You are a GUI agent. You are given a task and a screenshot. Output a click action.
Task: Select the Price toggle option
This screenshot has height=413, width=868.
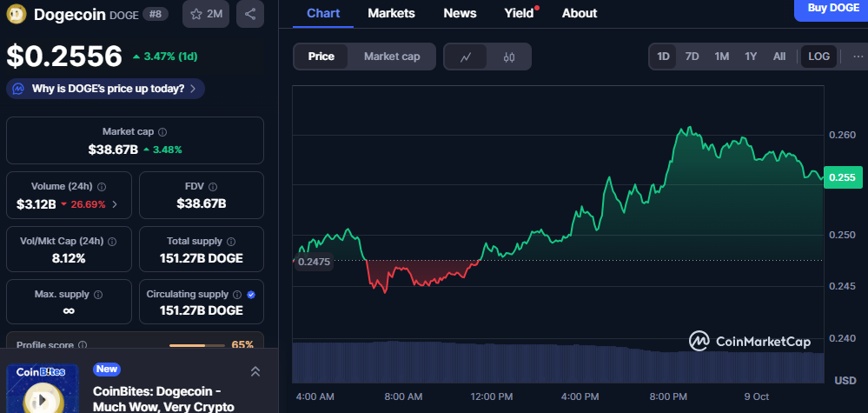321,57
